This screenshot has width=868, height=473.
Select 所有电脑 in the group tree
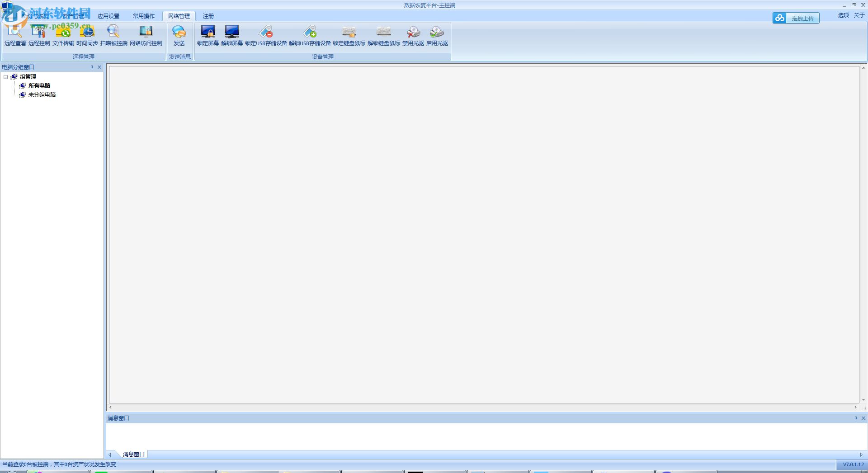[x=39, y=86]
